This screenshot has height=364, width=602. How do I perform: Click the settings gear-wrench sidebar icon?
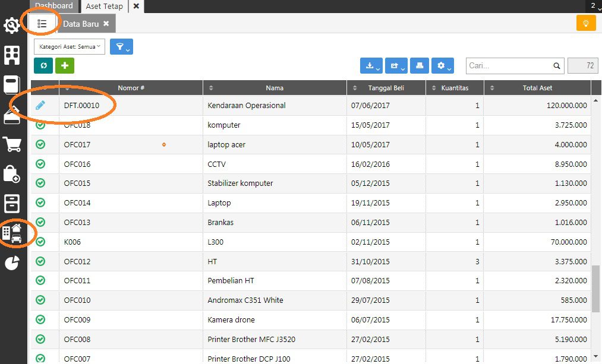12,26
